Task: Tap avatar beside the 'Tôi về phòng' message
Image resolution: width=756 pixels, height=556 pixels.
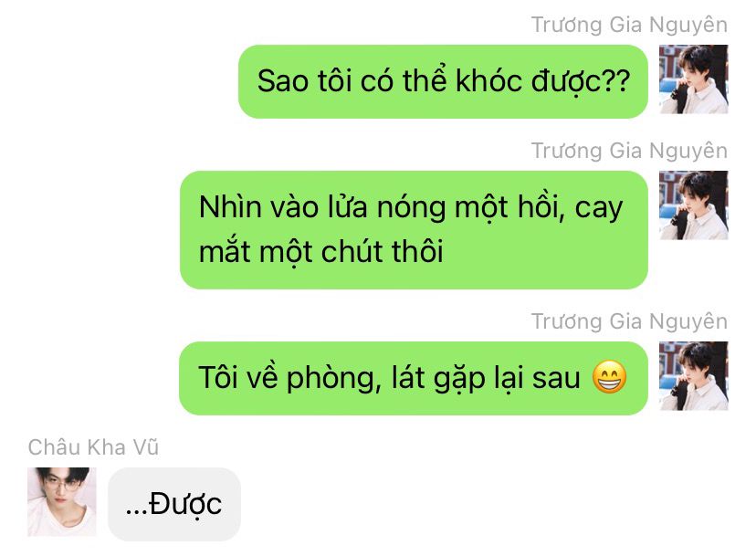Action: 693,375
